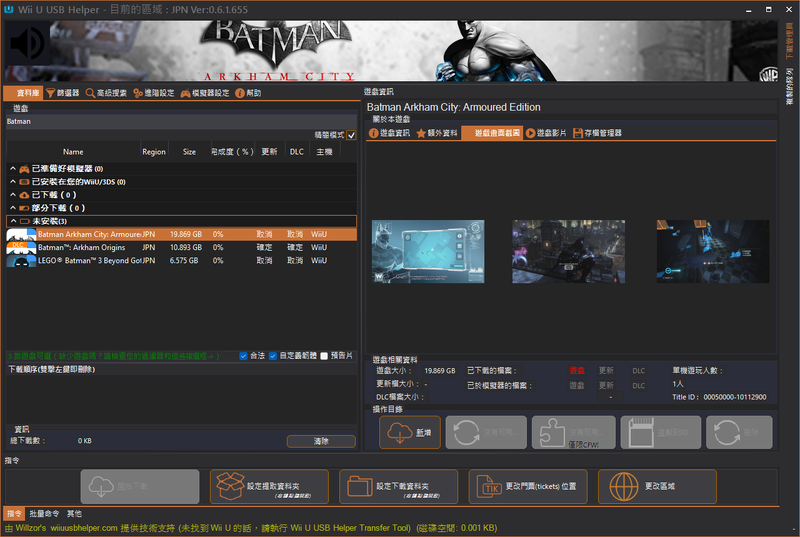This screenshot has height=537, width=800.
Task: Expand the ready-for-emulator group
Action: (x=13, y=168)
